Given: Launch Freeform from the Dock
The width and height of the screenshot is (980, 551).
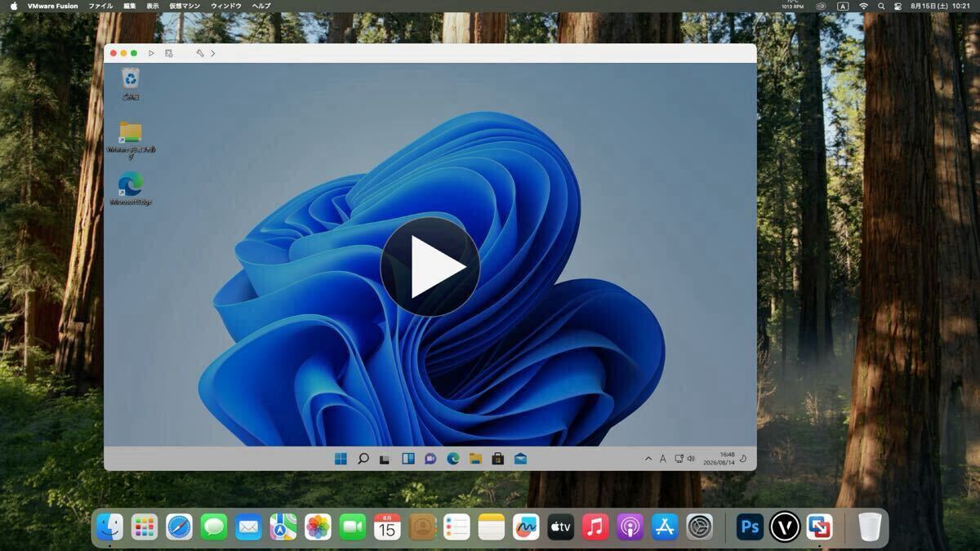Looking at the screenshot, I should tap(526, 527).
